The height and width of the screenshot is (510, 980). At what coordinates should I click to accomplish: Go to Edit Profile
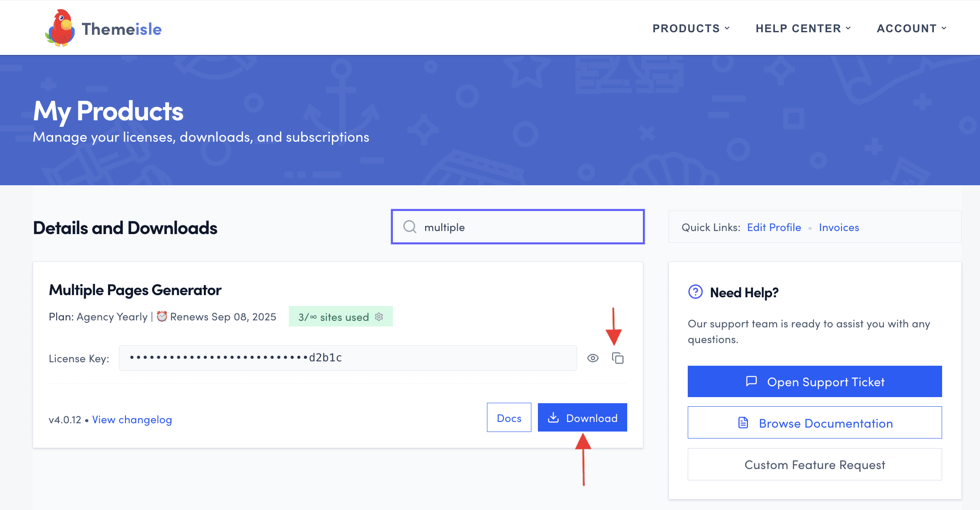774,228
